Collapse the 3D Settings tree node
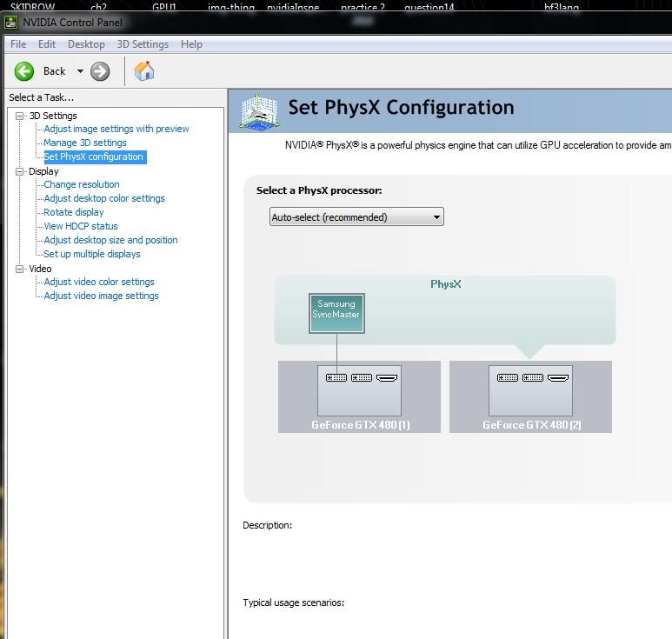The width and height of the screenshot is (672, 639). click(x=19, y=116)
